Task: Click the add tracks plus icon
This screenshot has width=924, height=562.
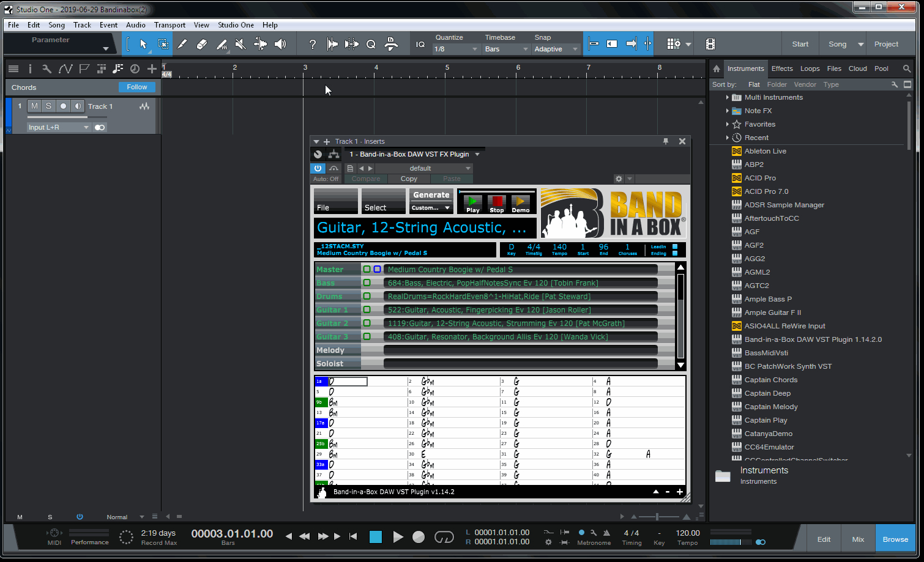Action: coord(152,69)
